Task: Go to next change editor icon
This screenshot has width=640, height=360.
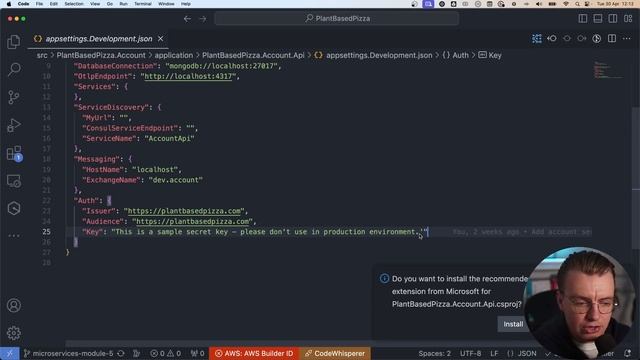Action: click(x=582, y=39)
